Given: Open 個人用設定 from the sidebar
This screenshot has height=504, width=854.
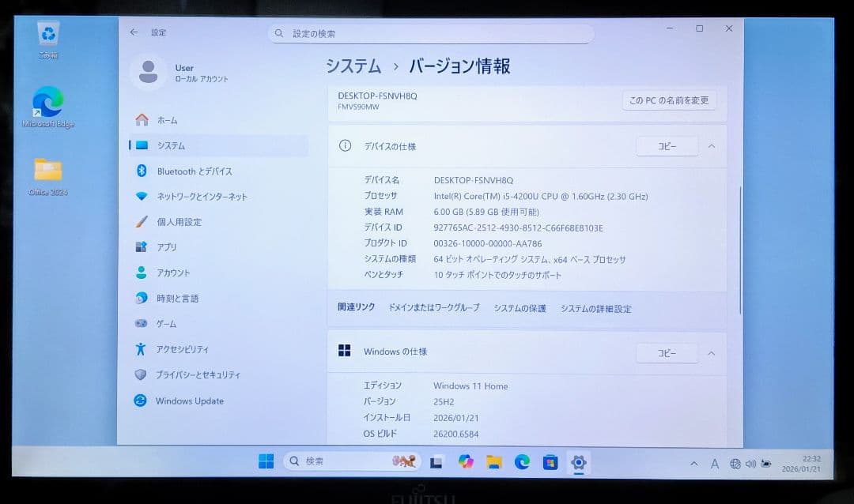Looking at the screenshot, I should [185, 222].
